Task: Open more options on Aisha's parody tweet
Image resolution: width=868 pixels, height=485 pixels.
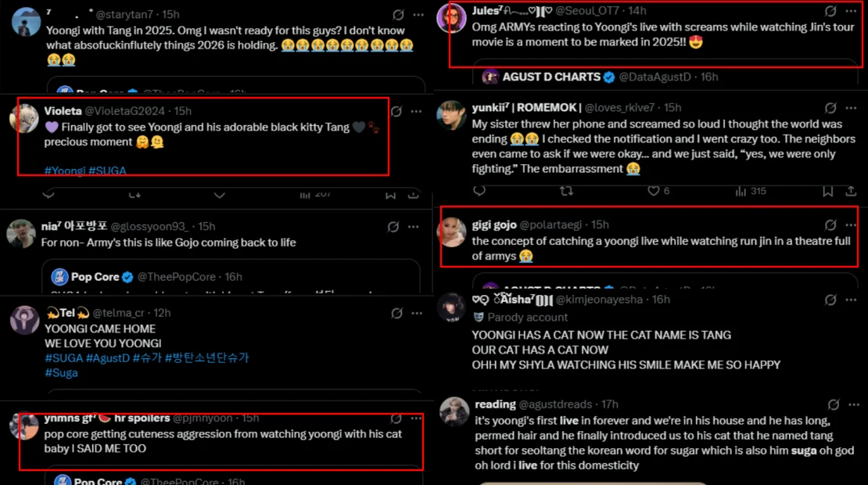Action: [x=851, y=300]
